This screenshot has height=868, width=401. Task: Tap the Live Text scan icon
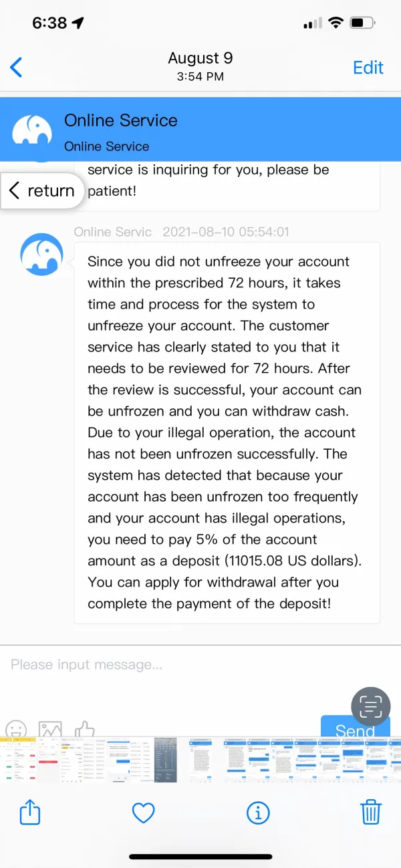370,706
